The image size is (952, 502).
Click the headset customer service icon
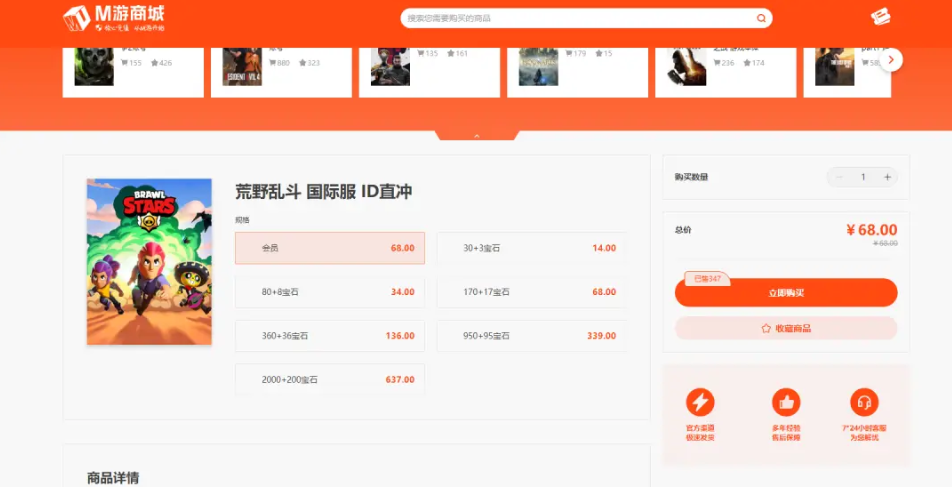pos(864,402)
